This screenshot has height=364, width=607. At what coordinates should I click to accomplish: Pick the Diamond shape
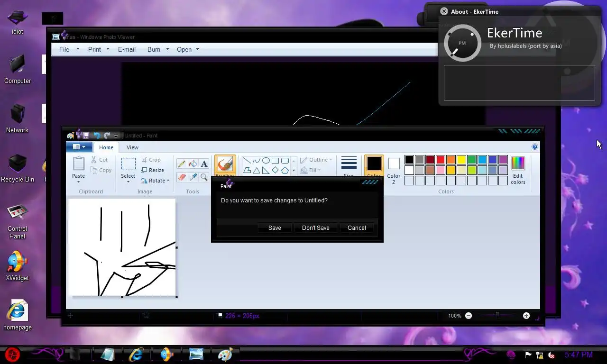click(276, 170)
